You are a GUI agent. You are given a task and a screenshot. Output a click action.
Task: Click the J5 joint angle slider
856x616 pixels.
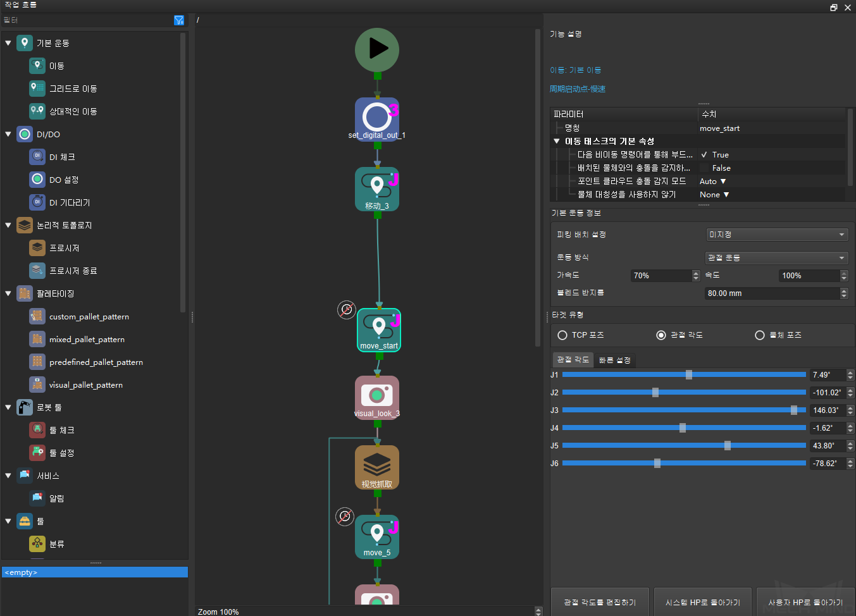(x=684, y=446)
